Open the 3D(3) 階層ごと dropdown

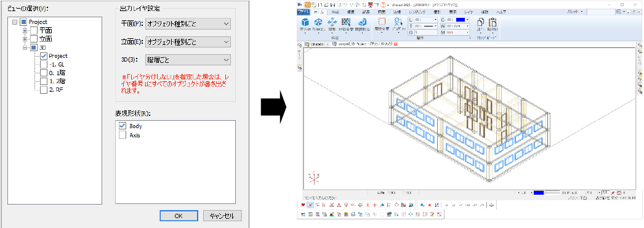pos(188,60)
